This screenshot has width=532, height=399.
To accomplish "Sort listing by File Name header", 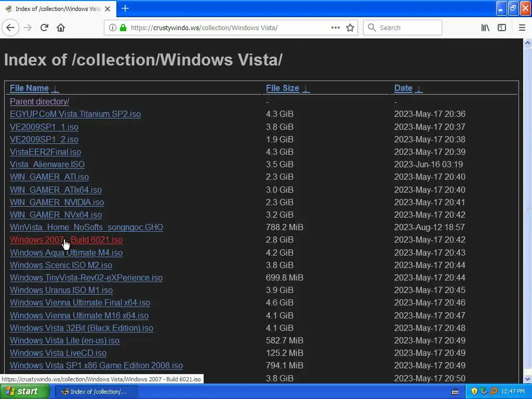I will pyautogui.click(x=29, y=88).
